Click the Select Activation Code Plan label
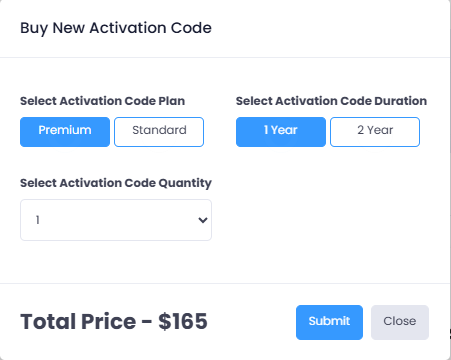 (x=103, y=101)
